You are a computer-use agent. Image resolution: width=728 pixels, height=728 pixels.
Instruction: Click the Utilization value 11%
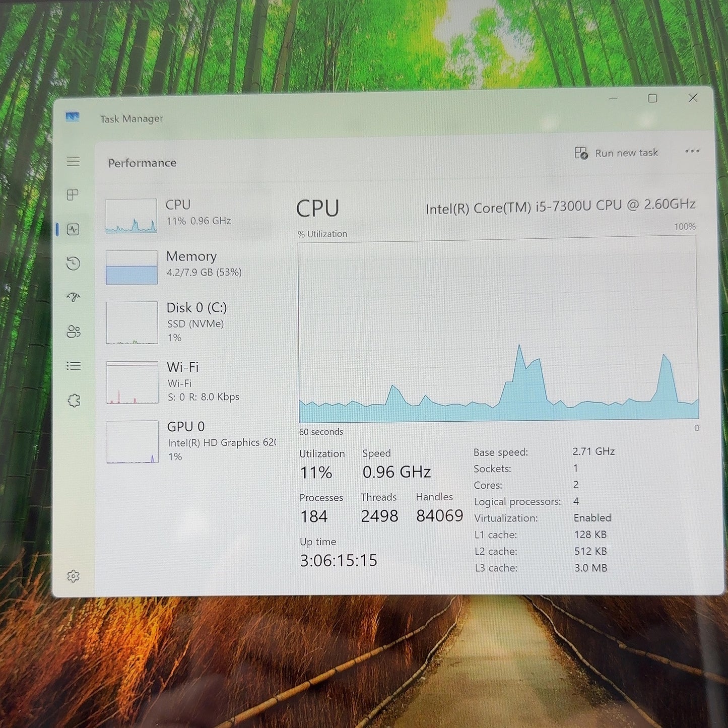point(316,473)
